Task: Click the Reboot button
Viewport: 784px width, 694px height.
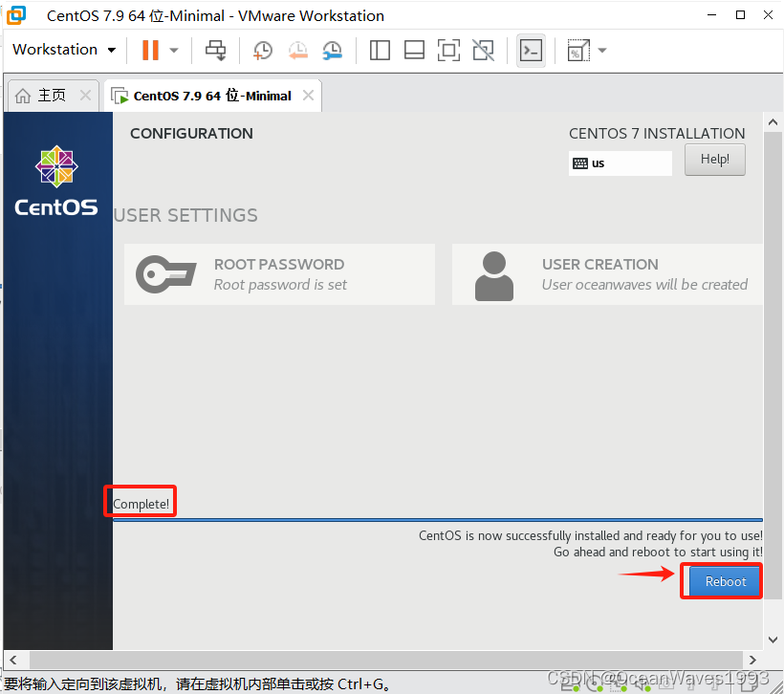Action: 725,581
